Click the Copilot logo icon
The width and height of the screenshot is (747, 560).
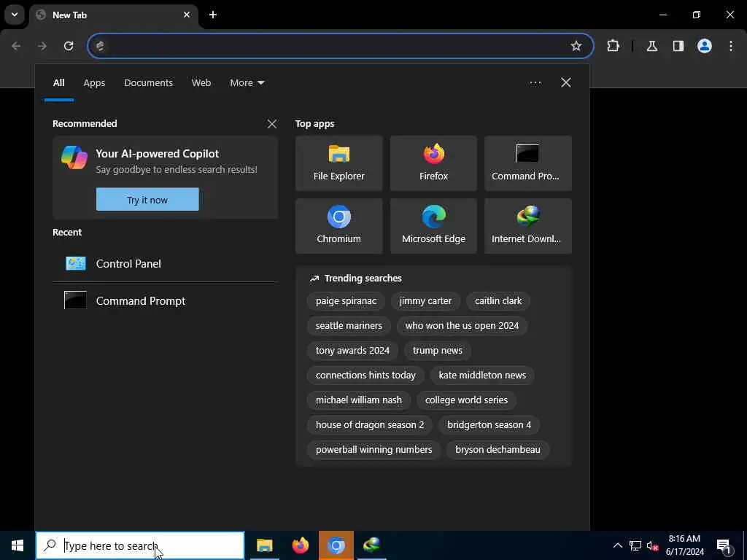click(x=74, y=157)
